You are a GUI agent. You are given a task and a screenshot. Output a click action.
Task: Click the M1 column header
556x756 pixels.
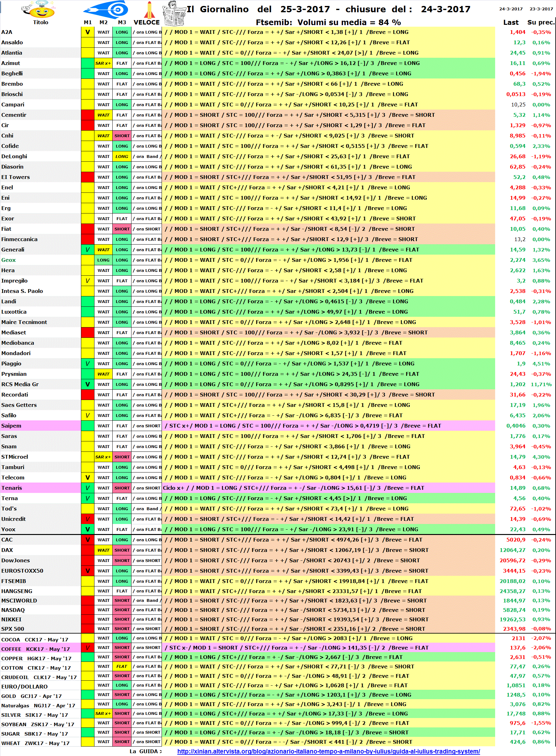coord(88,22)
